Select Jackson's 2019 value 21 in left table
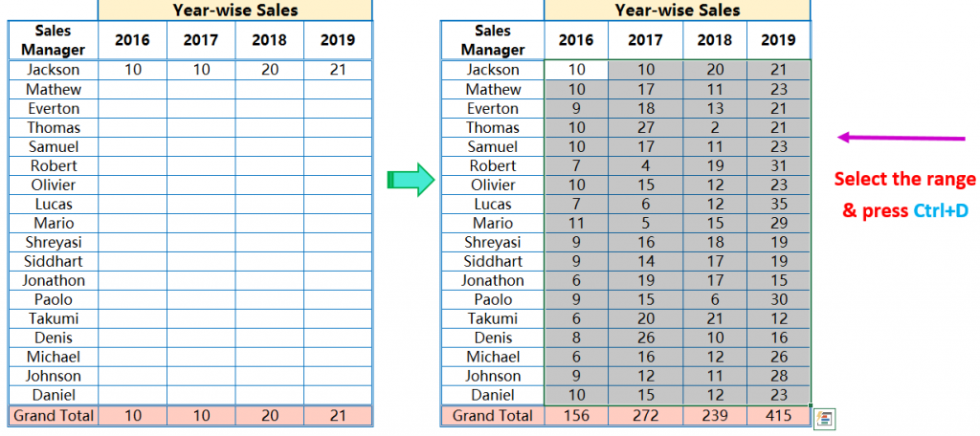The height and width of the screenshot is (436, 980). pos(338,70)
